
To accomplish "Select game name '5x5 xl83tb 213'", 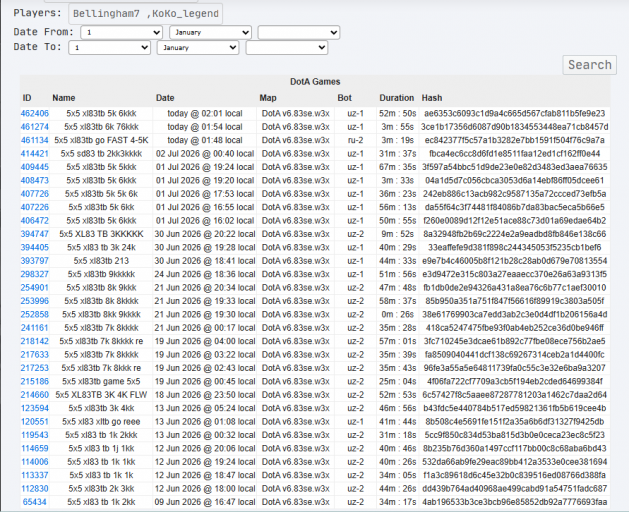I will [101, 261].
